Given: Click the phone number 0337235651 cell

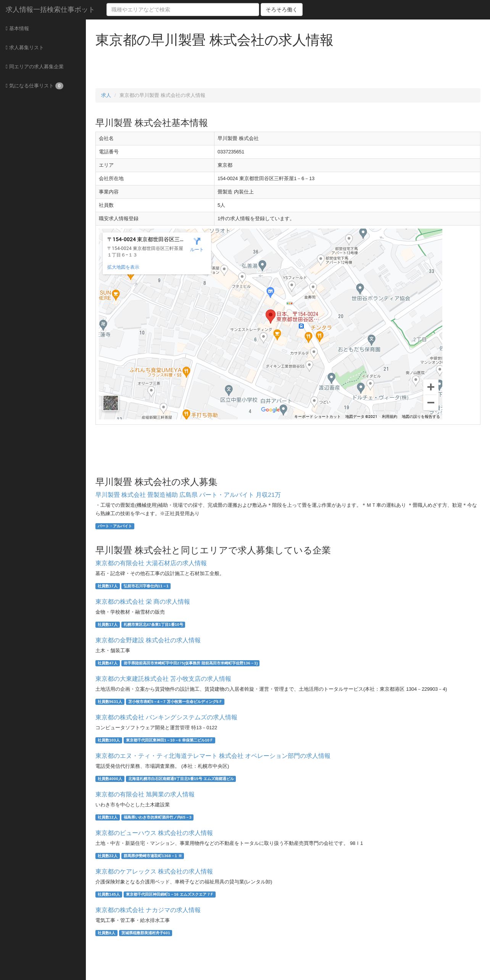Looking at the screenshot, I should click(347, 152).
